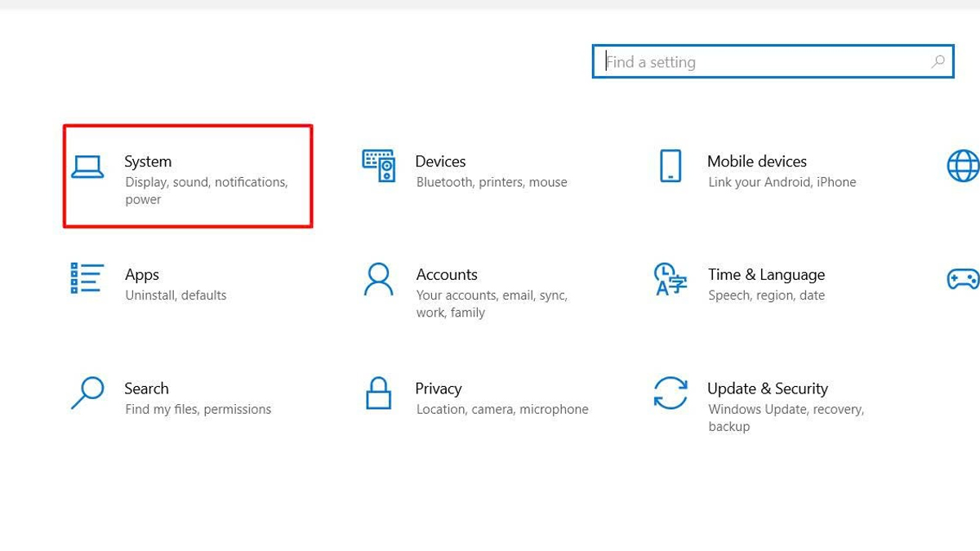Click the 'Windows Update, recovery, backup' description

(x=786, y=418)
